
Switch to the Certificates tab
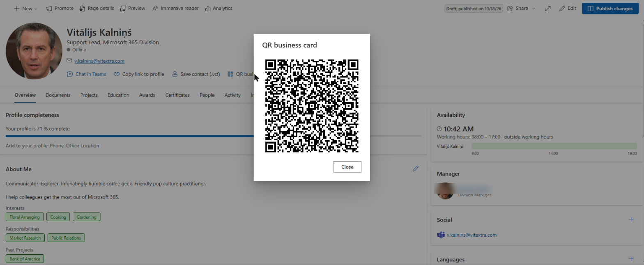point(177,95)
